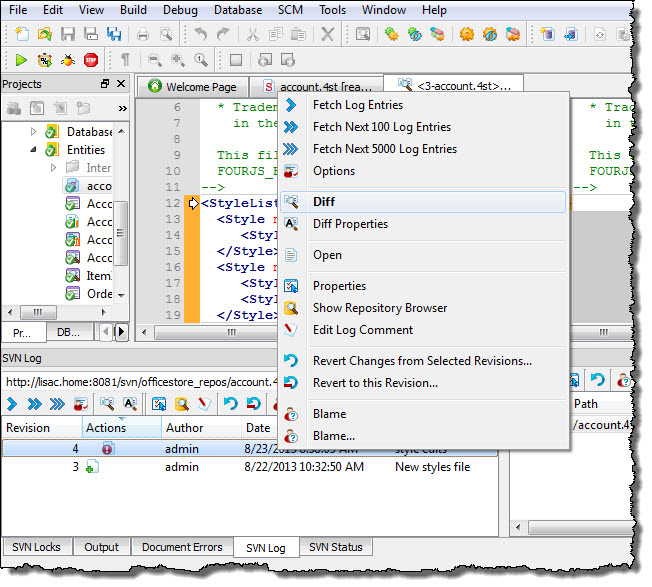Sort by the Author column header
The height and width of the screenshot is (587, 652).
pos(201,428)
